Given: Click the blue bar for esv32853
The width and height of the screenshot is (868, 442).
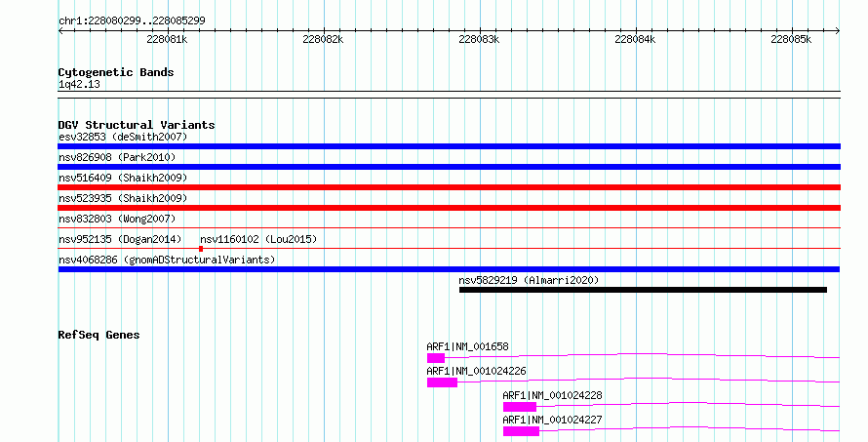Looking at the screenshot, I should 449,146.
